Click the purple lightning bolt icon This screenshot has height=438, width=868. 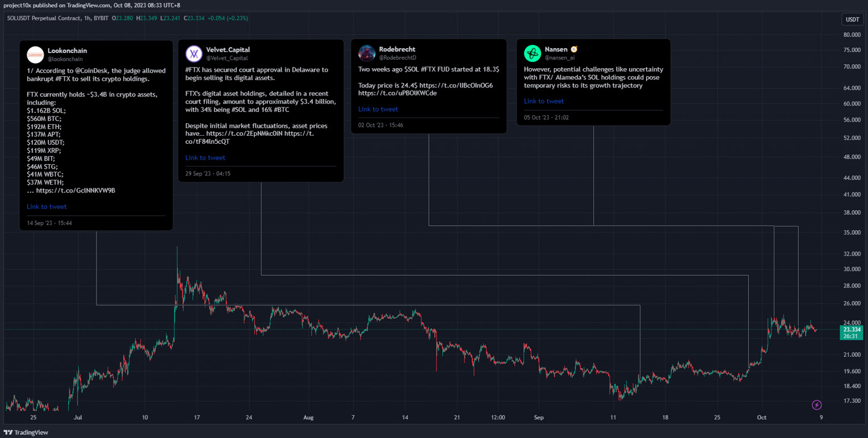817,404
